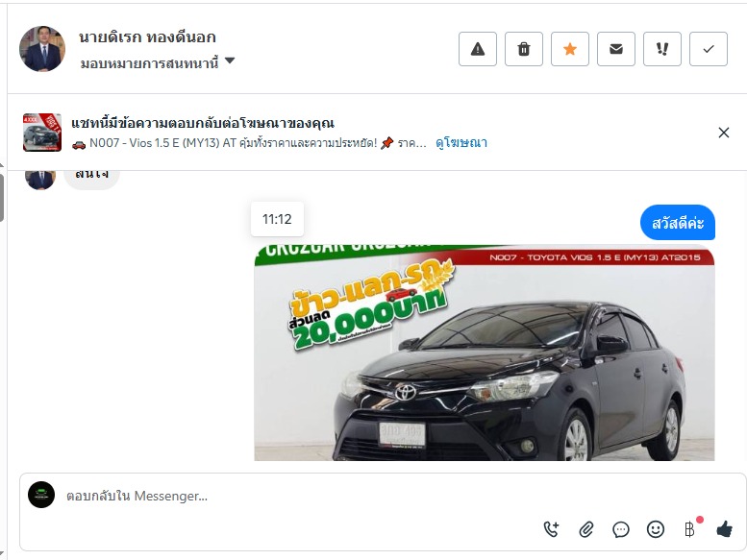Send a thumbs-up like
This screenshot has height=560, width=747.
click(x=724, y=528)
